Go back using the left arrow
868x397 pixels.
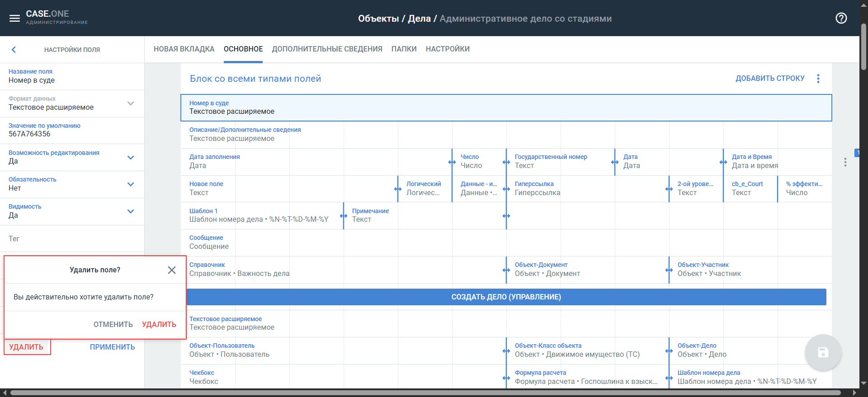click(14, 50)
